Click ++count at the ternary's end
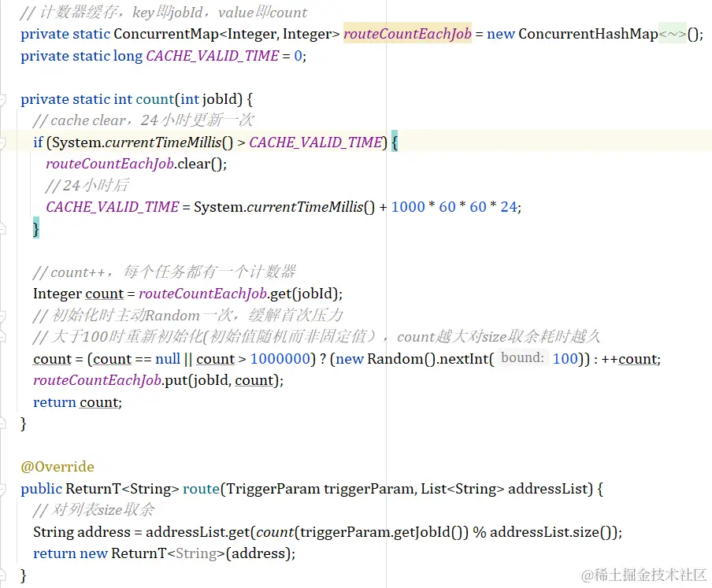The width and height of the screenshot is (712, 588). click(x=629, y=359)
